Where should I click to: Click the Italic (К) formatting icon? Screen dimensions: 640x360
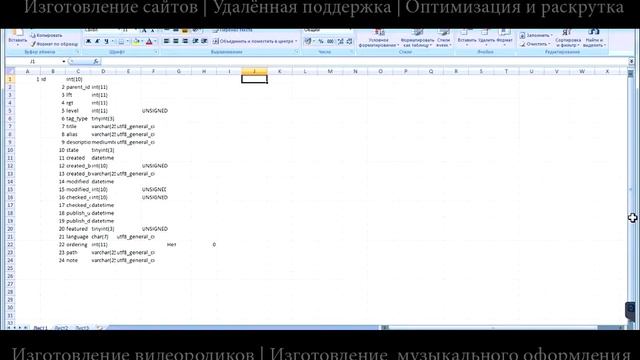pyautogui.click(x=97, y=41)
